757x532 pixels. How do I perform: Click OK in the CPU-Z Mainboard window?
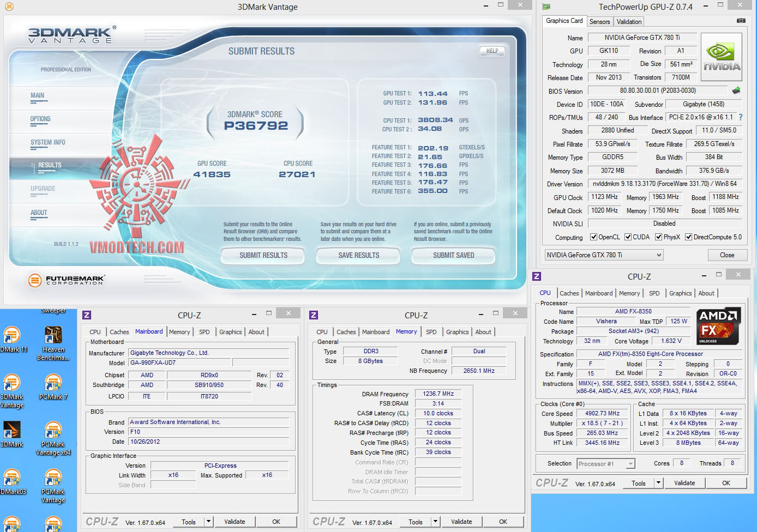(276, 522)
